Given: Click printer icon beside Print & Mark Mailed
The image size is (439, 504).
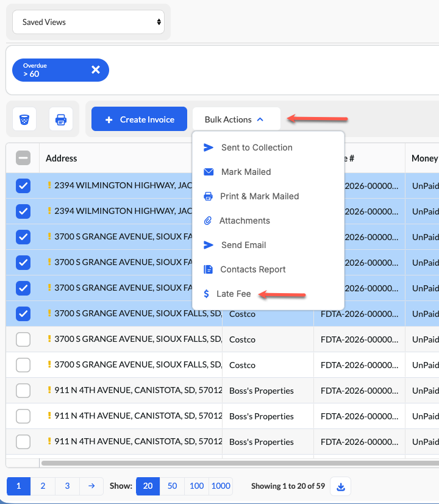Looking at the screenshot, I should pyautogui.click(x=208, y=196).
